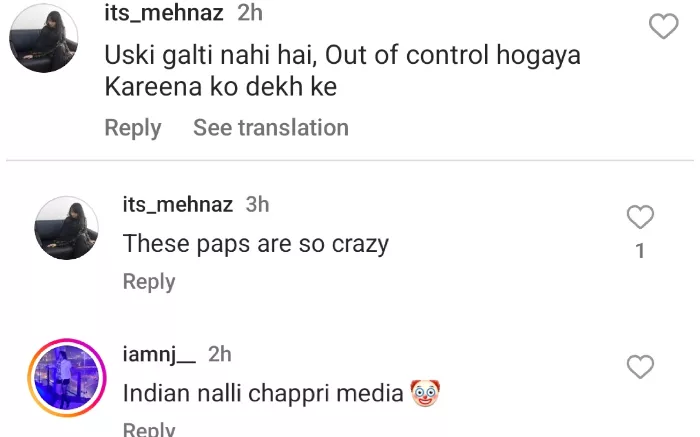Click the 2h timestamp beside the top its_mehnaz comment
The height and width of the screenshot is (437, 700).
[250, 13]
